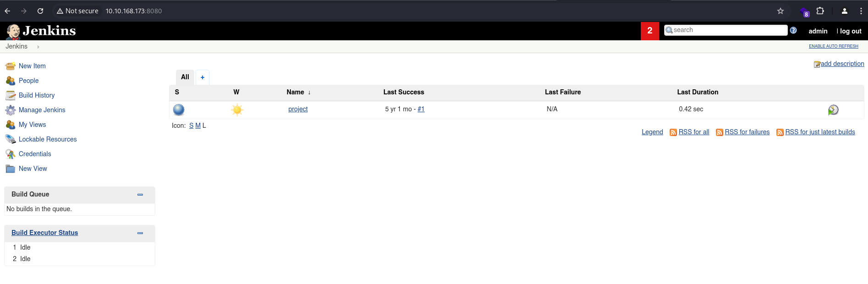This screenshot has width=868, height=284.
Task: Reload the page with browser refresh icon
Action: point(40,11)
